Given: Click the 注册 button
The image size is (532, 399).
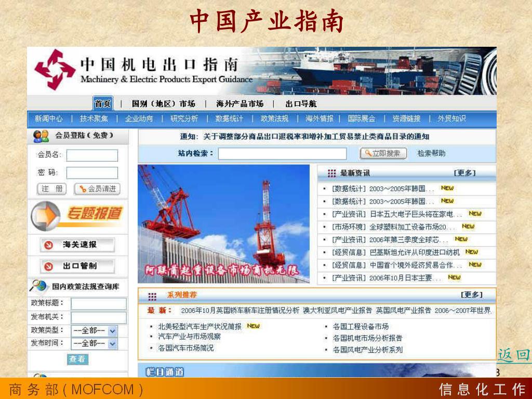Looking at the screenshot, I should (51, 189).
